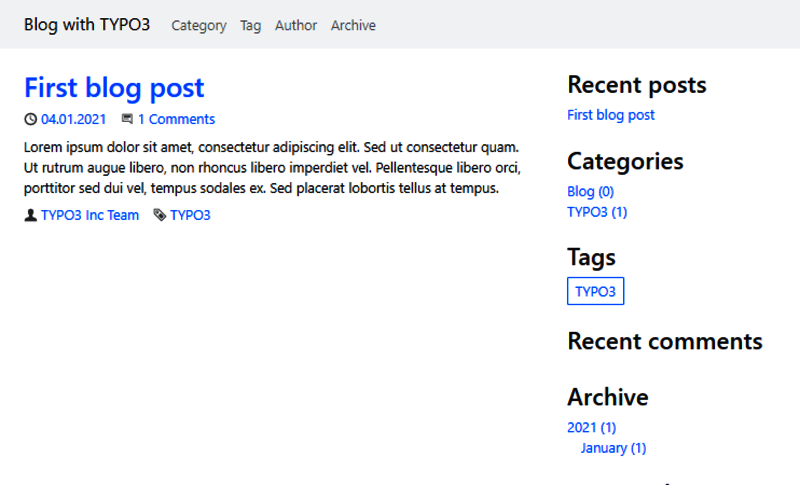Select the Blog (0) category

point(590,191)
